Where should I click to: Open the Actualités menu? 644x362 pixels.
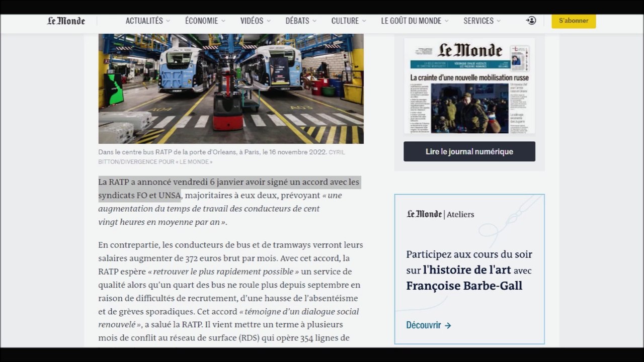[148, 21]
